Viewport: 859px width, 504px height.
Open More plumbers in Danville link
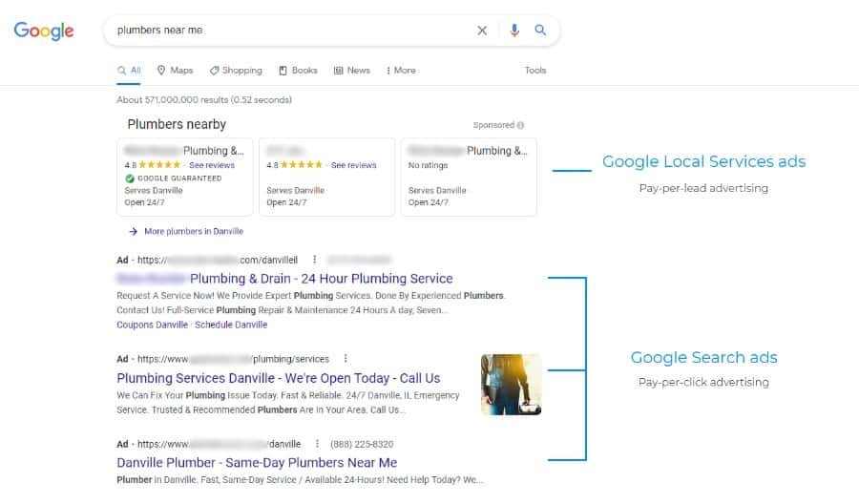194,232
